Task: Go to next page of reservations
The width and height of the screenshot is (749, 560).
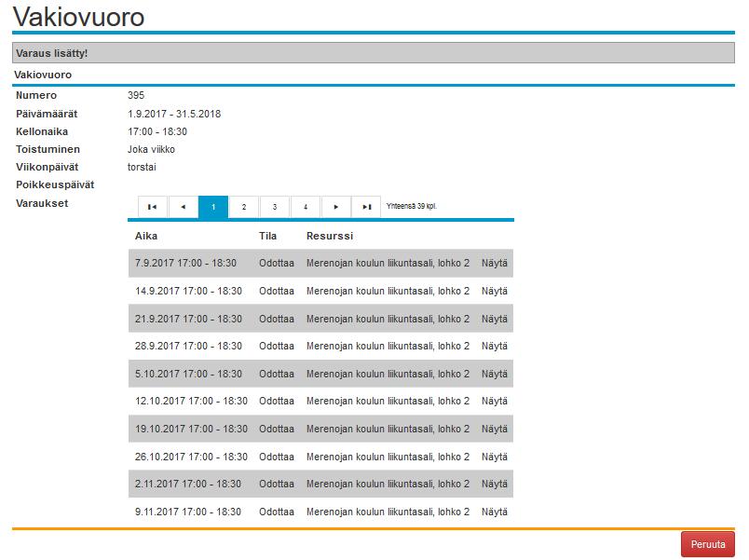Action: click(335, 207)
